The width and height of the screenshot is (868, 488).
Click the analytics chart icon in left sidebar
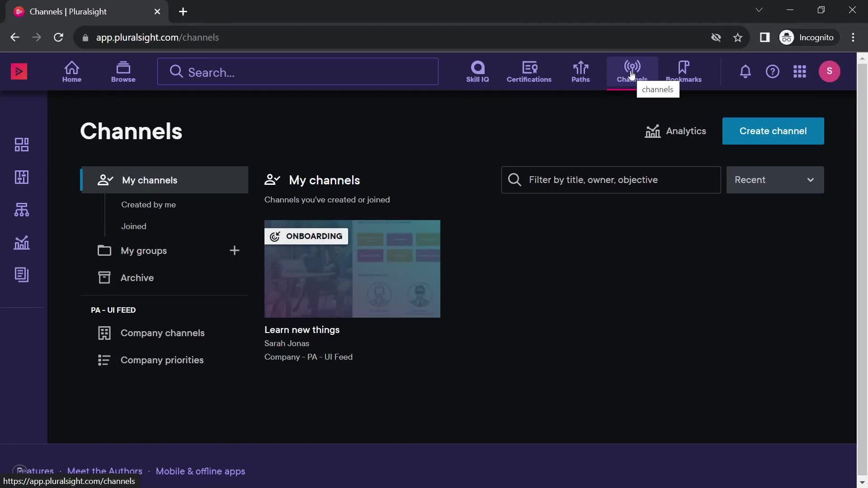(x=22, y=243)
